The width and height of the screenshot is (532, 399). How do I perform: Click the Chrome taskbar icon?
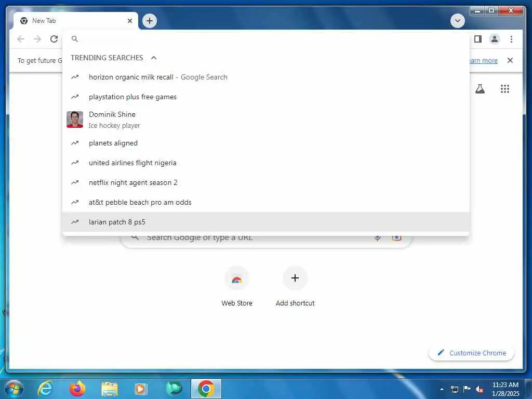(206, 389)
